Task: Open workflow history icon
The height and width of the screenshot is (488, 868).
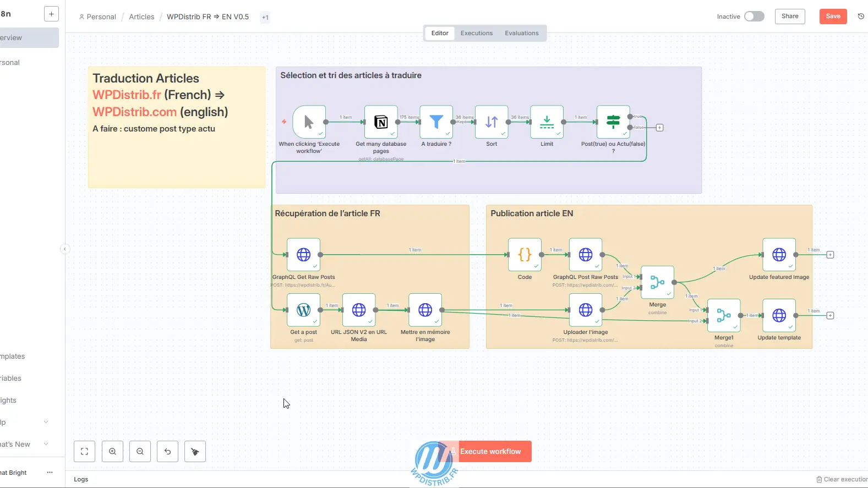Action: 861,17
